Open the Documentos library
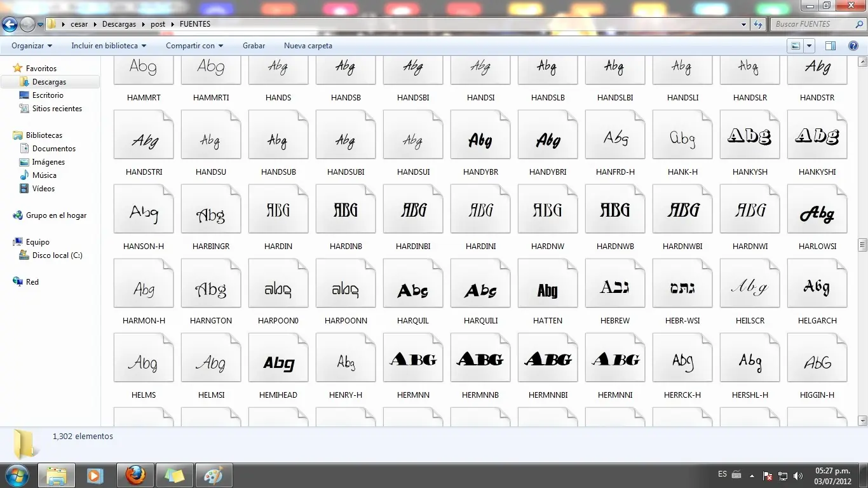868x488 pixels. point(54,149)
